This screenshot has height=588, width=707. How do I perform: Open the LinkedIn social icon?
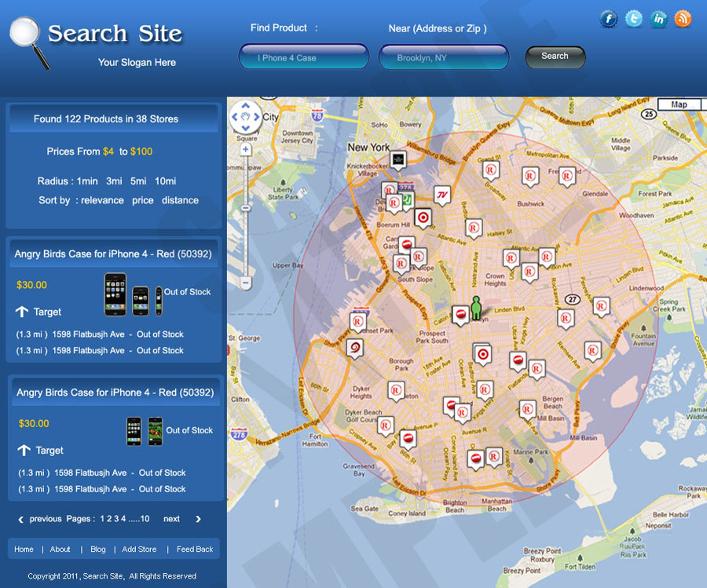click(658, 20)
